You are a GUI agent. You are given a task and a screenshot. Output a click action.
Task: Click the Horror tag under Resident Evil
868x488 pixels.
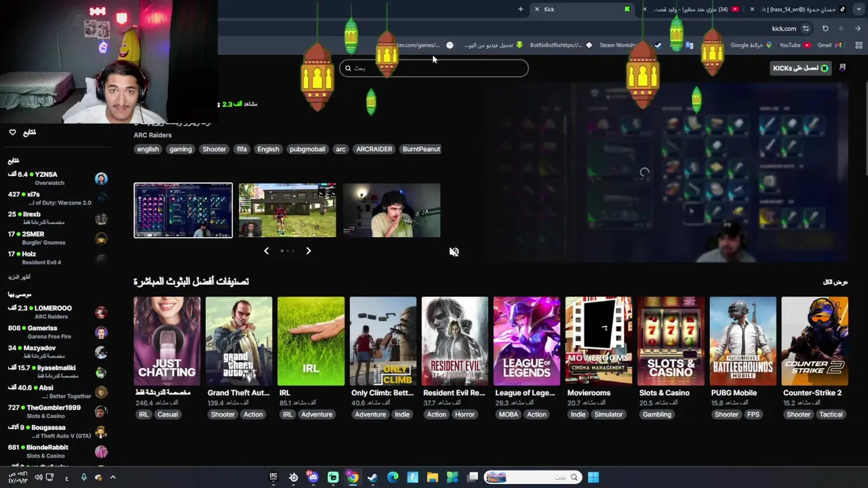click(x=465, y=414)
